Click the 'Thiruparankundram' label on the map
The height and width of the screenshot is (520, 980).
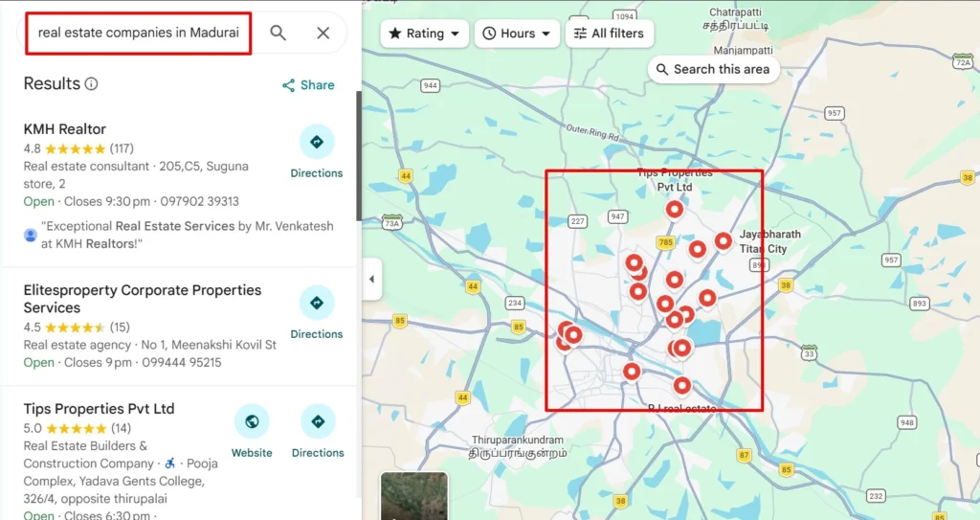[x=518, y=440]
